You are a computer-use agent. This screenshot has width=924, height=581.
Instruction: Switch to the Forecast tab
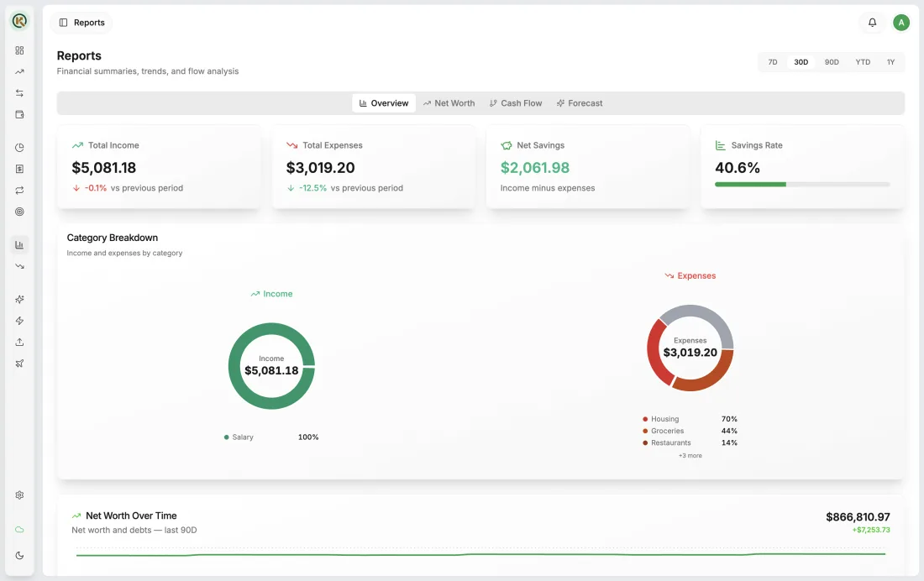pos(580,103)
